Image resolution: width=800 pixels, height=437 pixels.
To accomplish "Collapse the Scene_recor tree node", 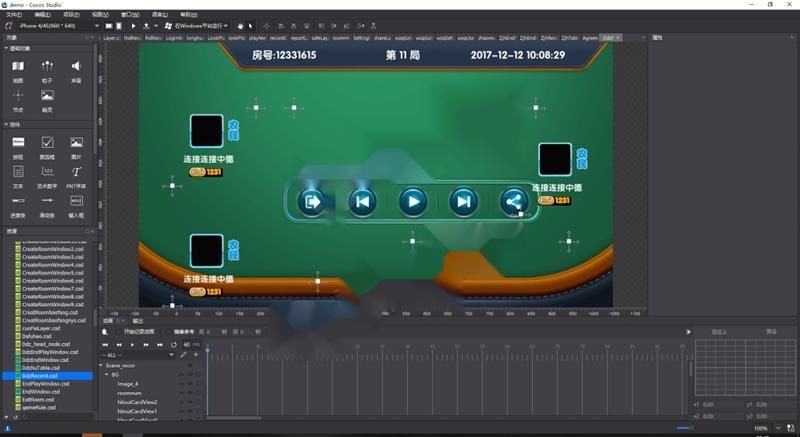I will pos(102,365).
